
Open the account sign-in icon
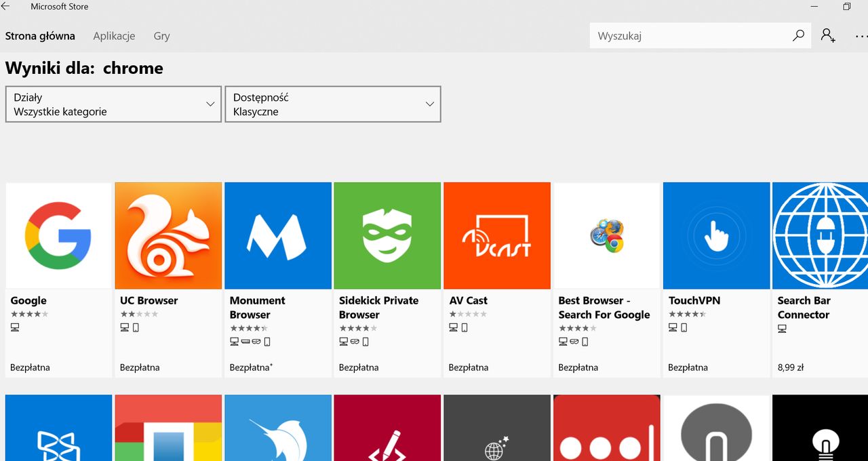tap(828, 36)
